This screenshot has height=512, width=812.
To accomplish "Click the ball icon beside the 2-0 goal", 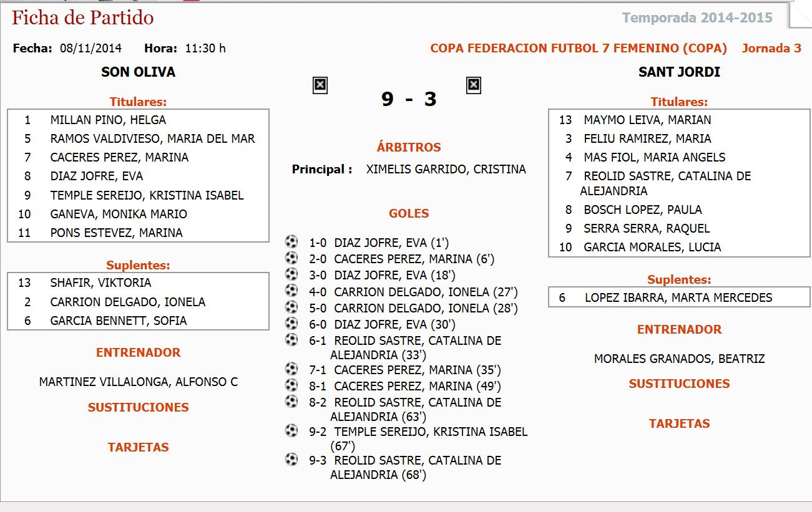I will pyautogui.click(x=291, y=258).
